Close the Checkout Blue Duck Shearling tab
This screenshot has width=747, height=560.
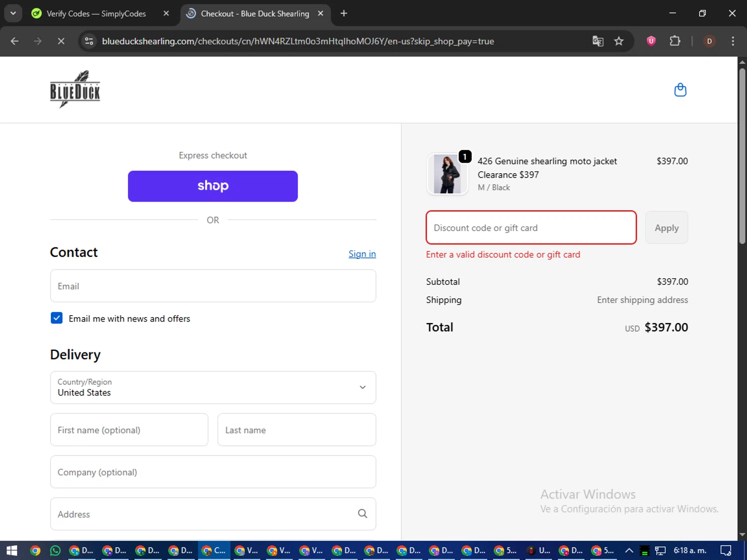point(321,13)
